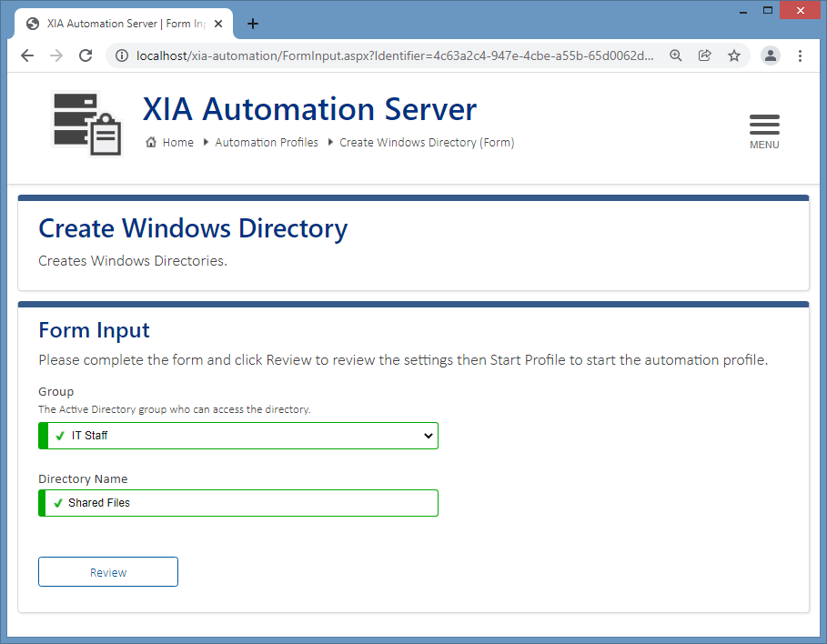This screenshot has width=827, height=644.
Task: Click the browser profile avatar icon
Action: point(770,55)
